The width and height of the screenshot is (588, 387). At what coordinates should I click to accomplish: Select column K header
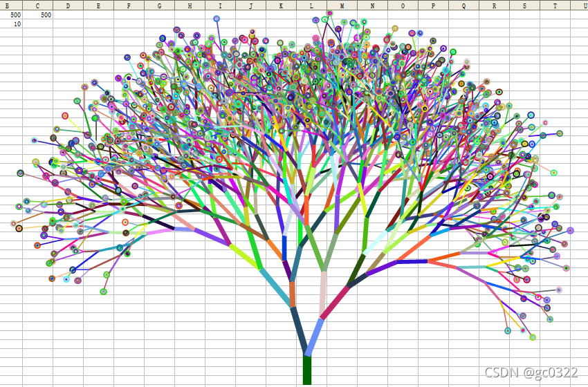tap(282, 6)
